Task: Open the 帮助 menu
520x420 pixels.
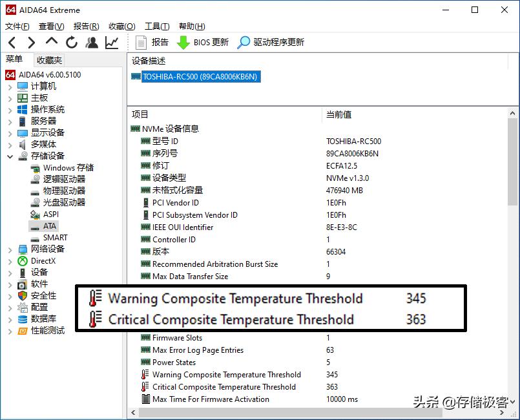Action: pyautogui.click(x=191, y=26)
